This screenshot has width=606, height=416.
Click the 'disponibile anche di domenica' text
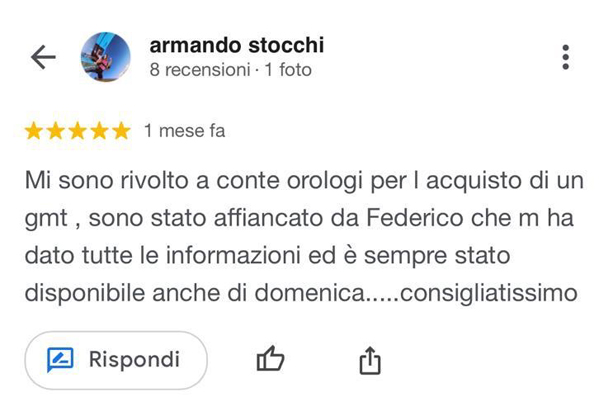coord(195,294)
